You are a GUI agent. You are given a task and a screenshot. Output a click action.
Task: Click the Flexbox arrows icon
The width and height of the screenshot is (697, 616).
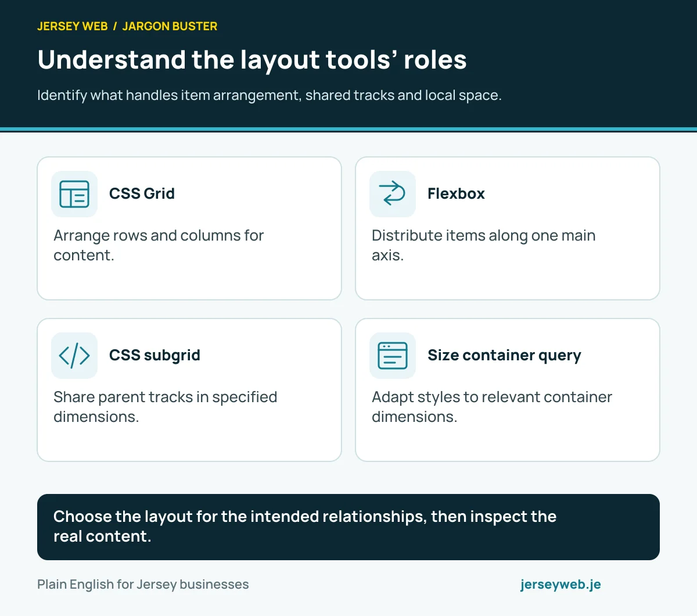tap(393, 194)
